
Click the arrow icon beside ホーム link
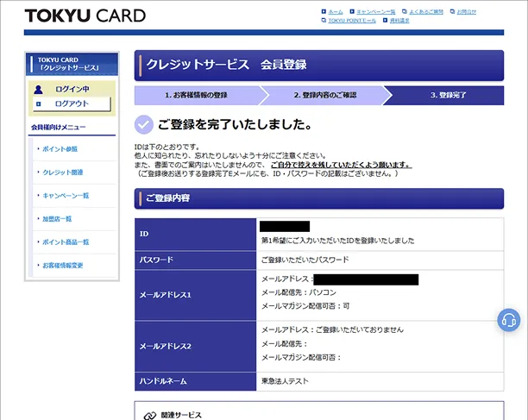pyautogui.click(x=324, y=11)
